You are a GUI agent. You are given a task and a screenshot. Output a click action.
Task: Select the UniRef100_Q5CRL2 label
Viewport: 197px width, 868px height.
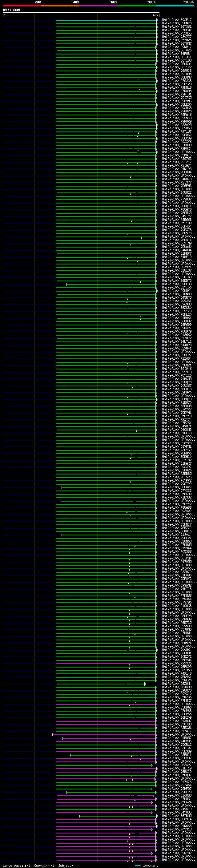tap(177, 745)
